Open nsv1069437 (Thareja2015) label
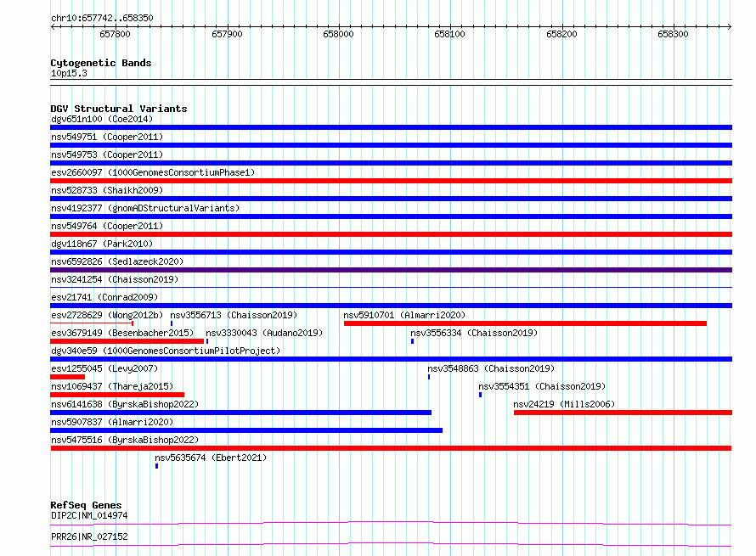 tap(112, 386)
